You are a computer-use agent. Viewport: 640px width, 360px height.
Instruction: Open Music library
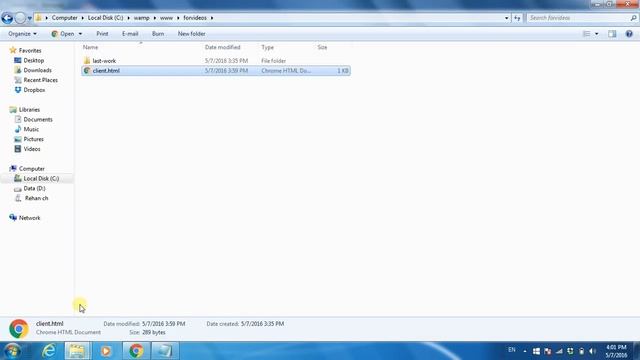pyautogui.click(x=31, y=129)
